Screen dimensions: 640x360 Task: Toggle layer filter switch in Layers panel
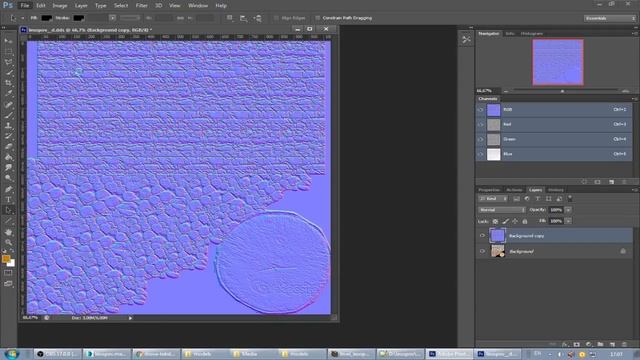point(570,199)
